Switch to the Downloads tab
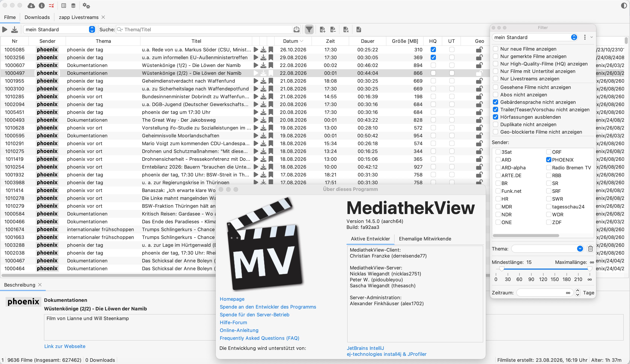 [37, 17]
